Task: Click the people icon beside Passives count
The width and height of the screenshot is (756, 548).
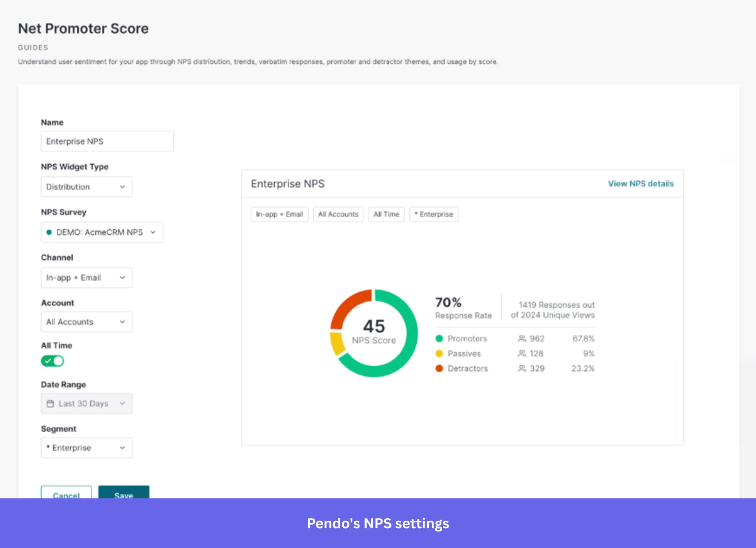Action: coord(522,354)
